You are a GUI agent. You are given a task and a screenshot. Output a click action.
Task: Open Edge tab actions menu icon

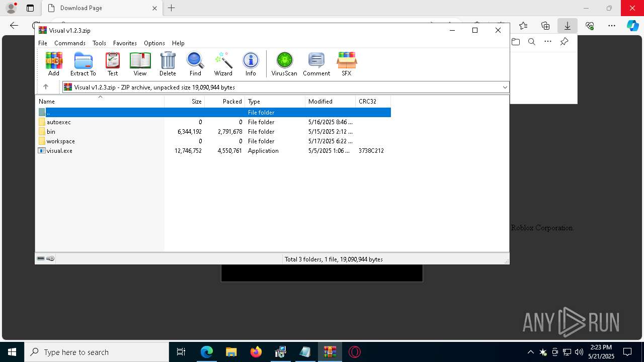click(30, 8)
